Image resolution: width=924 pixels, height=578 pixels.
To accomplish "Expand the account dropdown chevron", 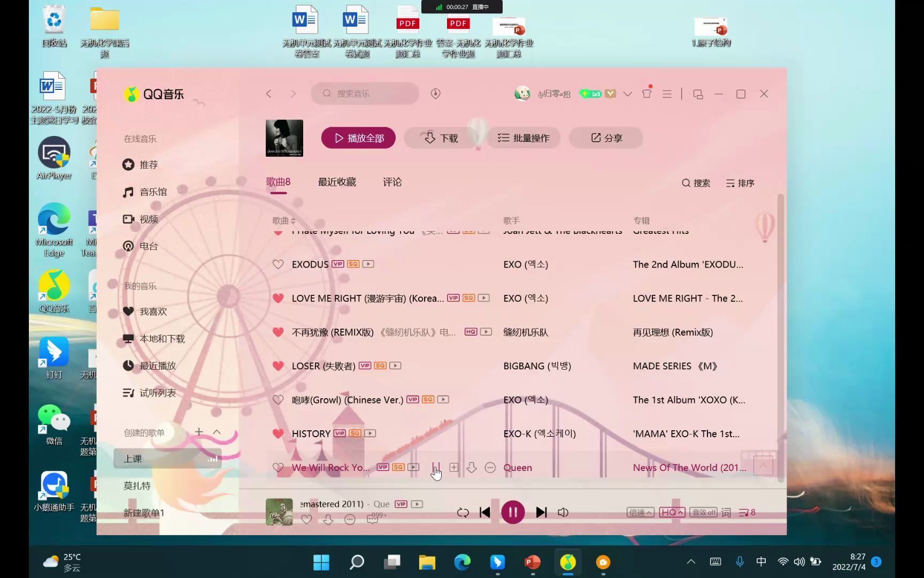I will pos(628,94).
